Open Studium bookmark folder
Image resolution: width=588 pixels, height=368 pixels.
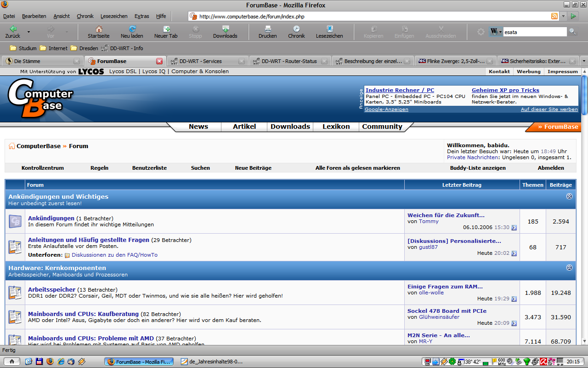point(23,48)
